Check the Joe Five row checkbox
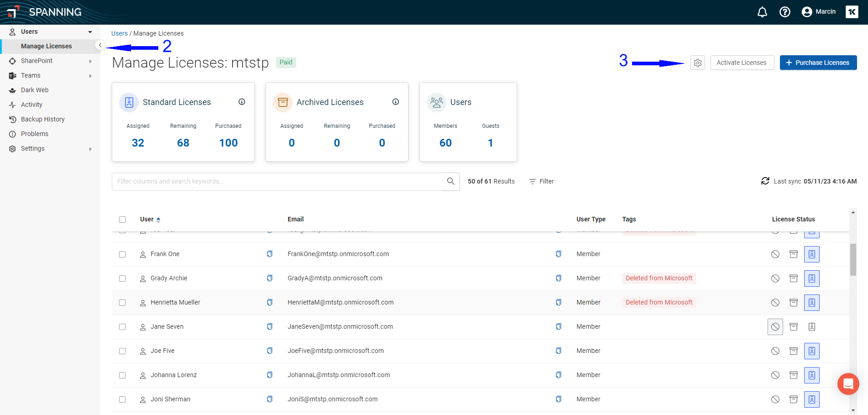Screen dimensions: 868x415 [x=122, y=351]
